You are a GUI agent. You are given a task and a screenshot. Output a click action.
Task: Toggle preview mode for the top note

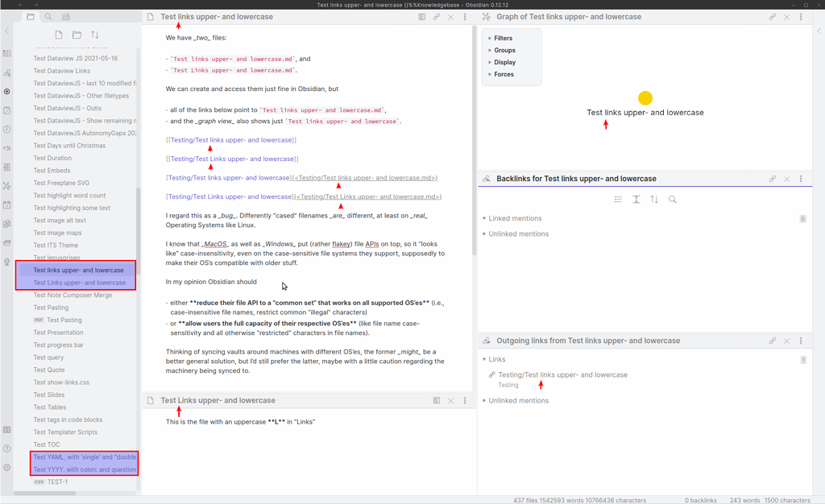421,17
